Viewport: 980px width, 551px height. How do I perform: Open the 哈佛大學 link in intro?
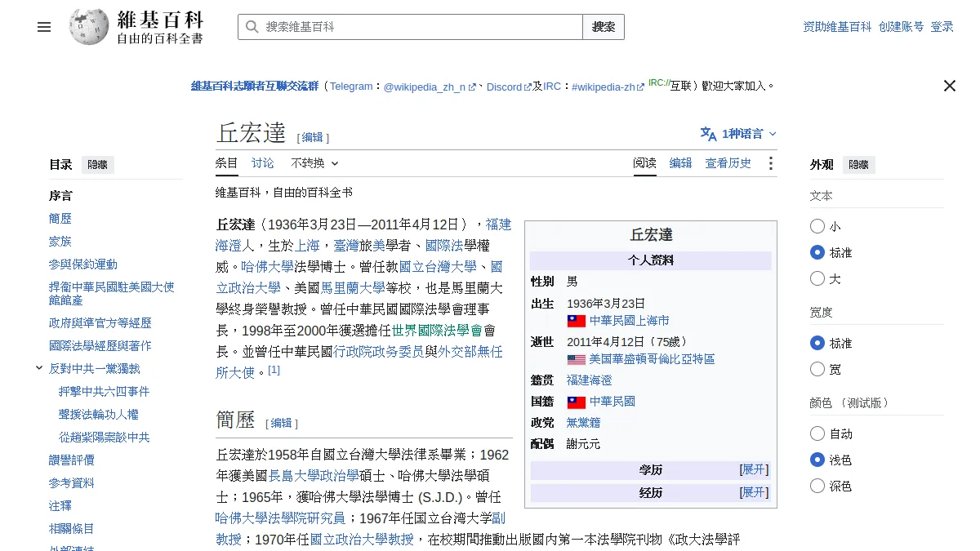tap(268, 266)
